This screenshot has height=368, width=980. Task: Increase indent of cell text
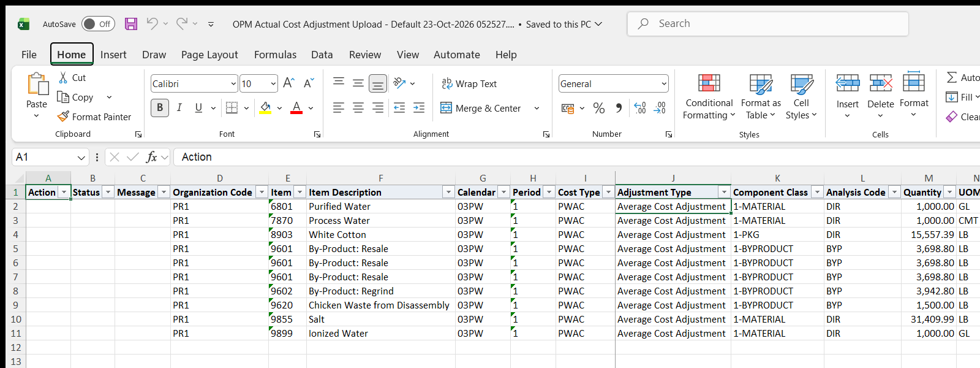point(419,108)
